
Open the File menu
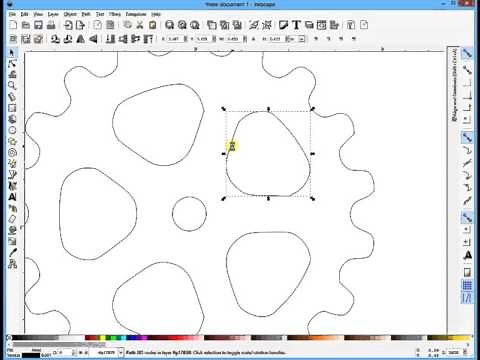click(12, 14)
